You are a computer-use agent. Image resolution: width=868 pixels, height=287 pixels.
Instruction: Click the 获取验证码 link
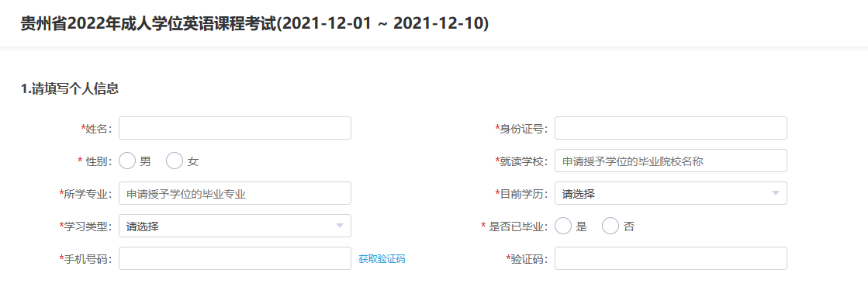(x=382, y=259)
